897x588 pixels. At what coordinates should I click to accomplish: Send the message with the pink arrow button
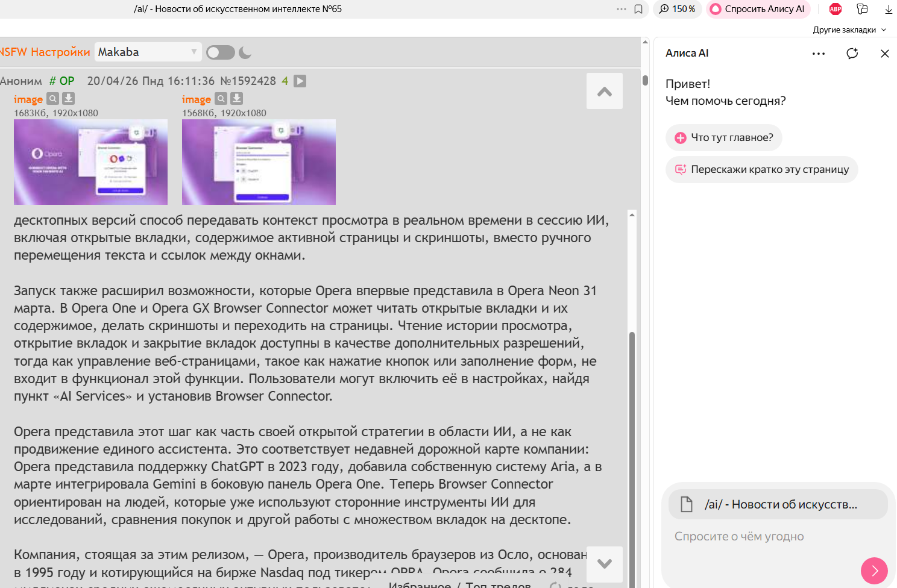[875, 571]
